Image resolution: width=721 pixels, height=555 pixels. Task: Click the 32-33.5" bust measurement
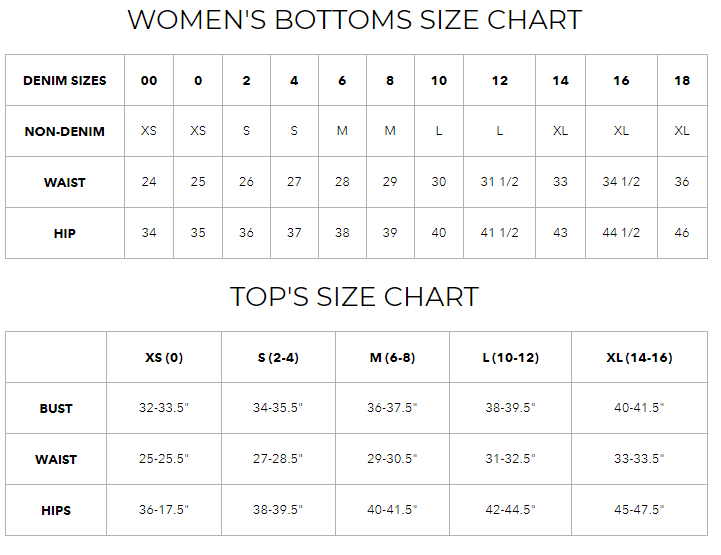click(x=164, y=409)
